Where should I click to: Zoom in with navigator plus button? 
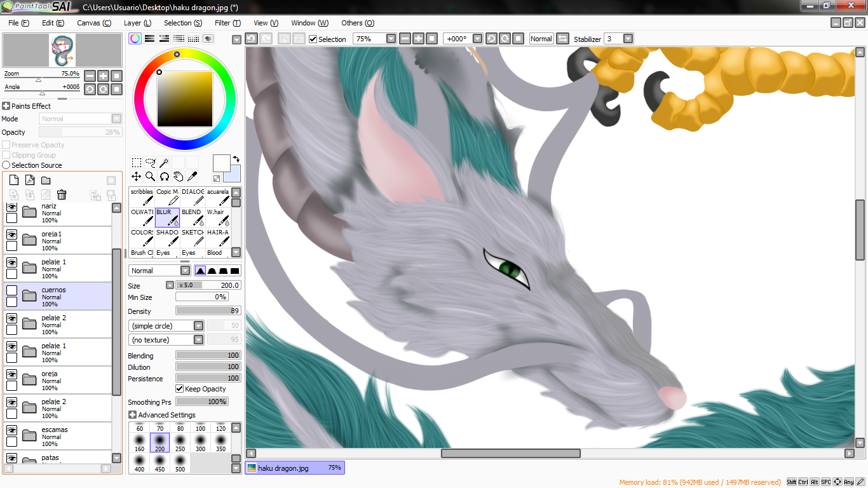103,76
